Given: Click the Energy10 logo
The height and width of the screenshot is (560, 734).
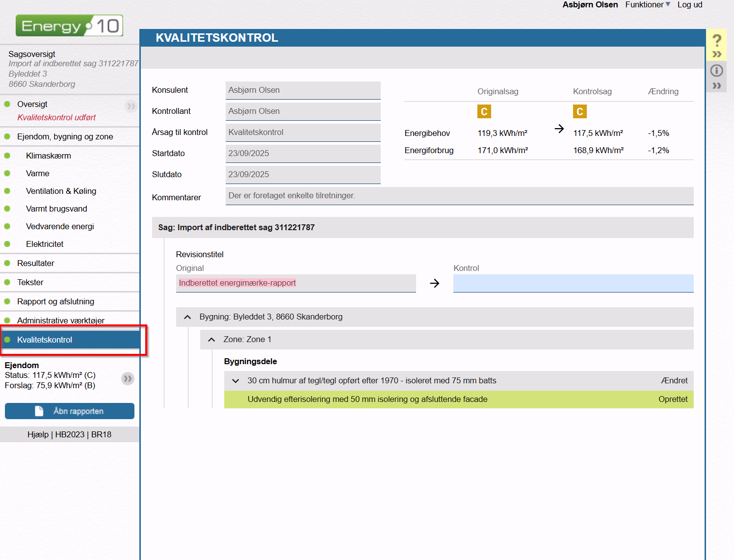Looking at the screenshot, I should [x=69, y=26].
